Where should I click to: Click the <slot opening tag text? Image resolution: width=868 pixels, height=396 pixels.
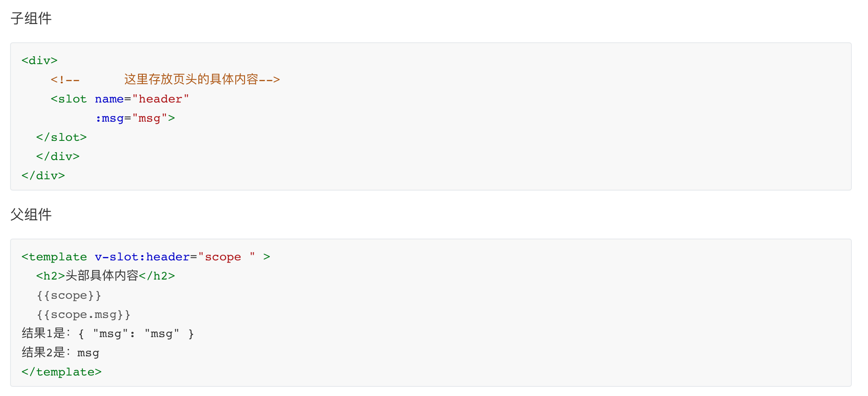tap(69, 99)
